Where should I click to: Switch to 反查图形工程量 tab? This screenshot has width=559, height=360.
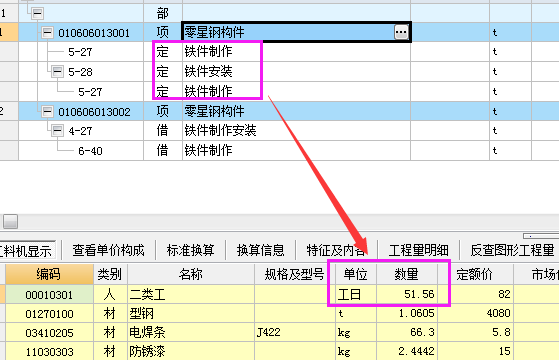click(x=512, y=250)
